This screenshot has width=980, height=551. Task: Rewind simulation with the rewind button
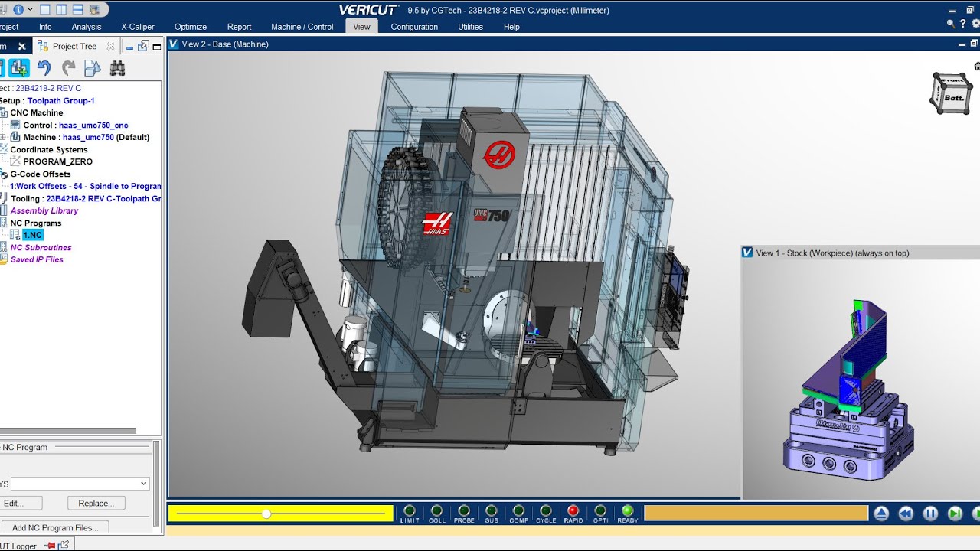[x=906, y=514]
